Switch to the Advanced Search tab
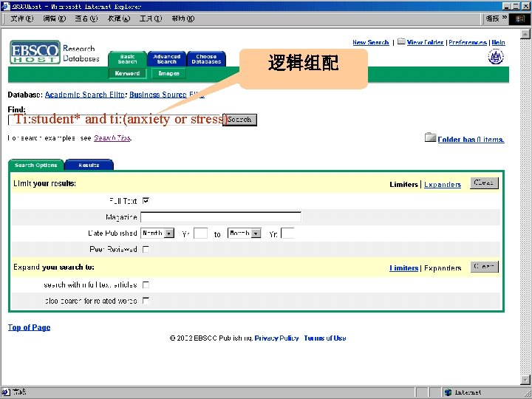The image size is (532, 399). [x=166, y=58]
